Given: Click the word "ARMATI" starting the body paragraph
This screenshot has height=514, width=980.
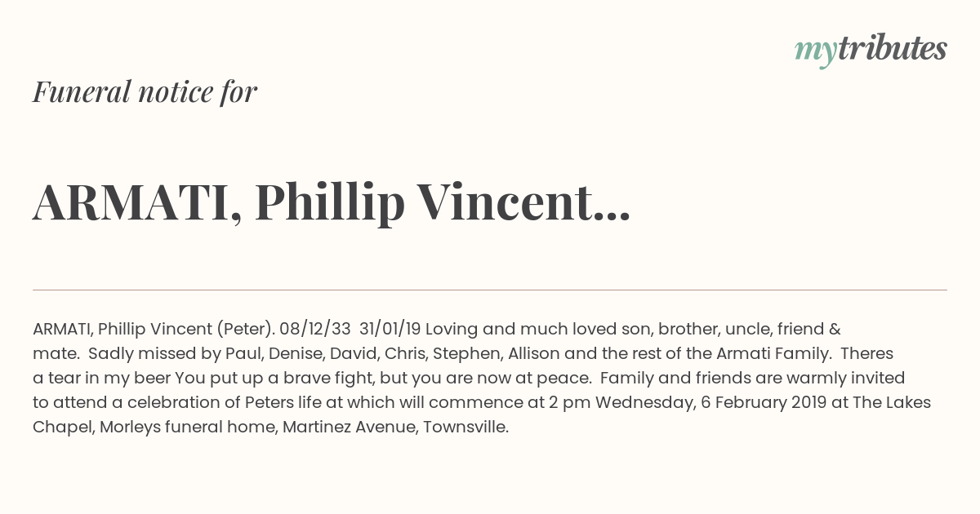Looking at the screenshot, I should click(62, 330).
